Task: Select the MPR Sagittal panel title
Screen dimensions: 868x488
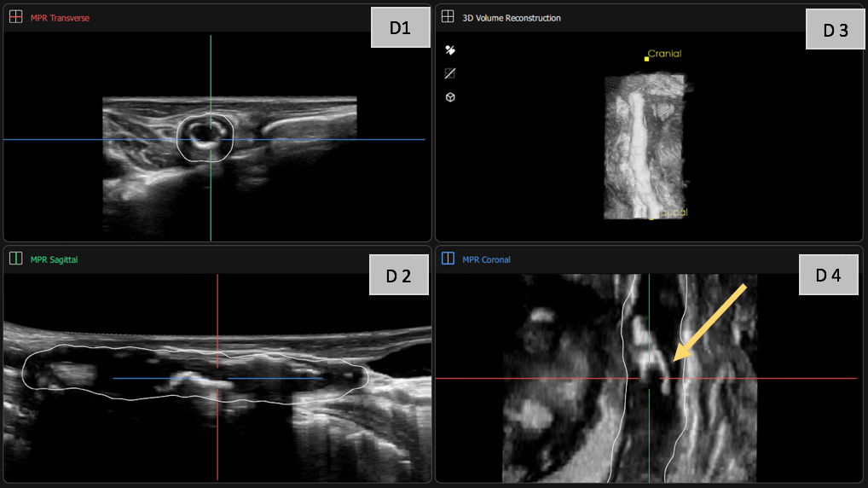Action: point(54,259)
